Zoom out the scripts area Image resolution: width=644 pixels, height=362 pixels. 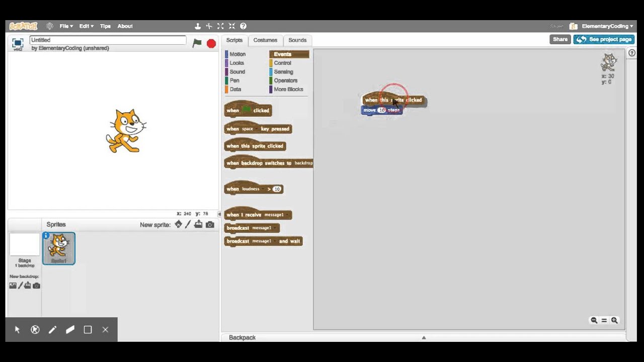point(594,320)
